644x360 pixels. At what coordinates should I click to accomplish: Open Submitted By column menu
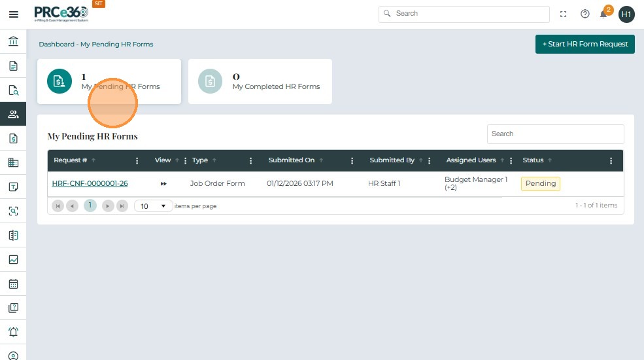point(429,160)
